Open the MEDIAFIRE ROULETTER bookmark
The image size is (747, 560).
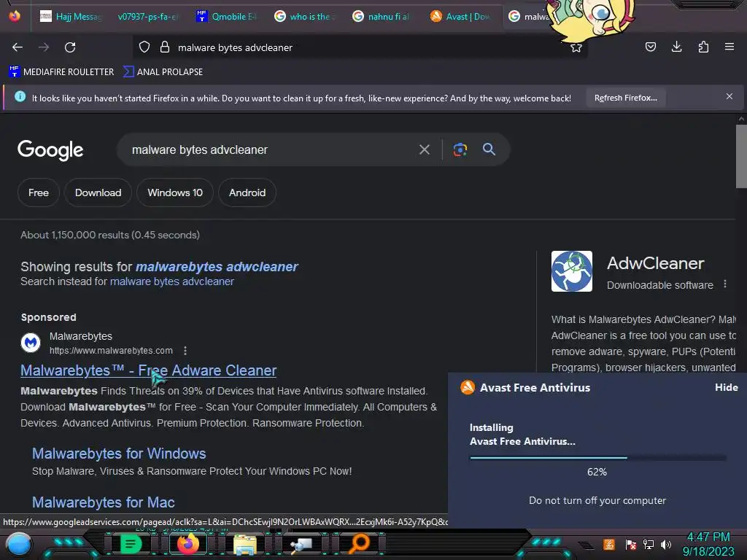61,72
